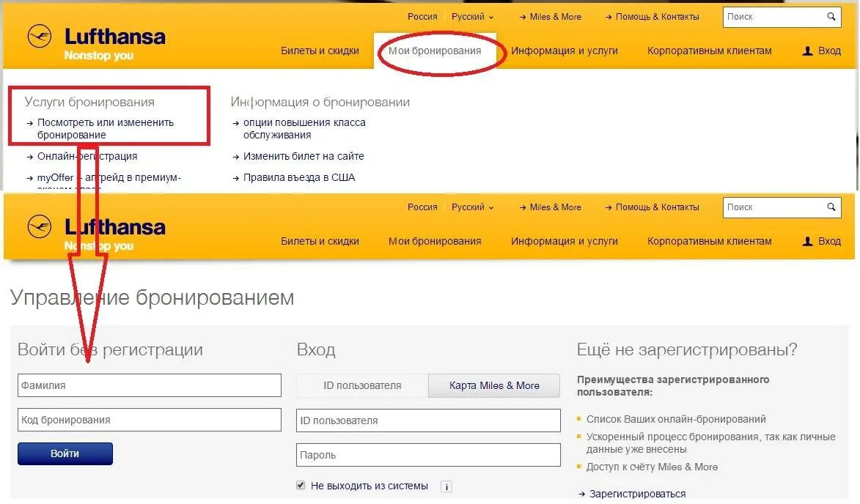The height and width of the screenshot is (504, 860).
Task: Click search magnifier icon in lower header
Action: click(831, 207)
